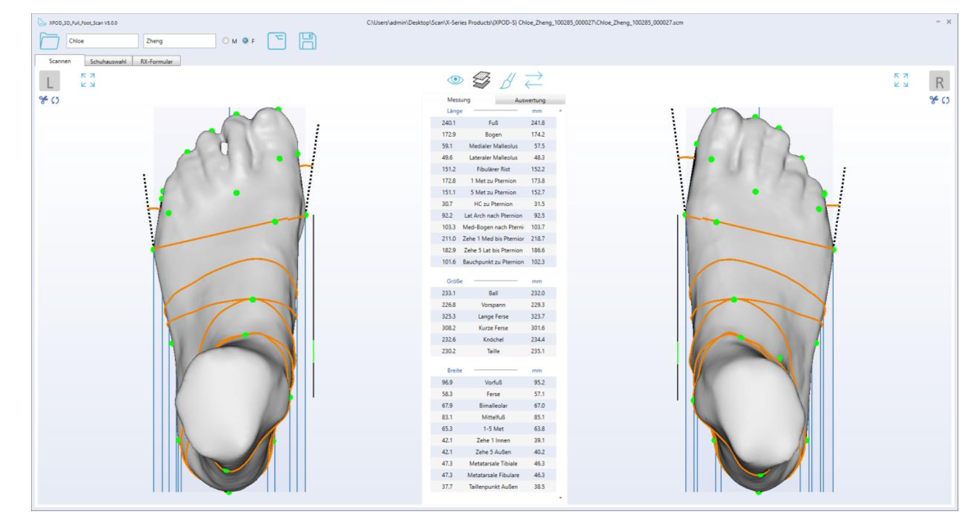Click the first name field containing Chloe
Image resolution: width=980 pixels, height=527 pixels.
click(101, 41)
